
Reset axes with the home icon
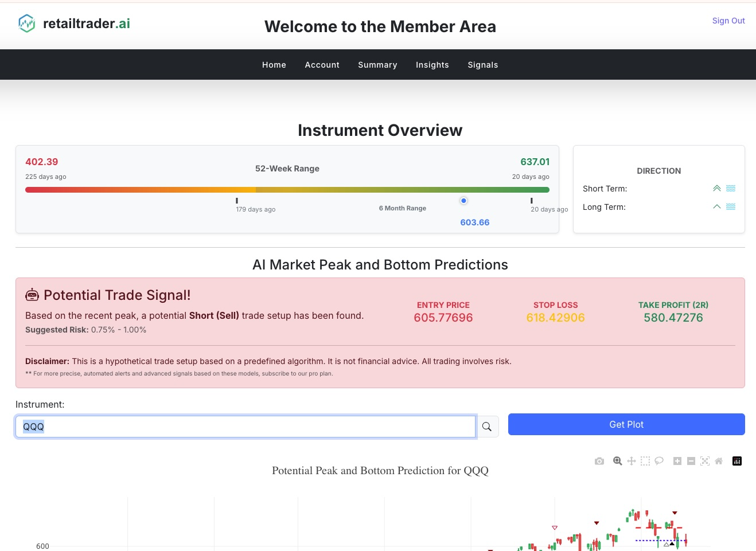tap(719, 461)
